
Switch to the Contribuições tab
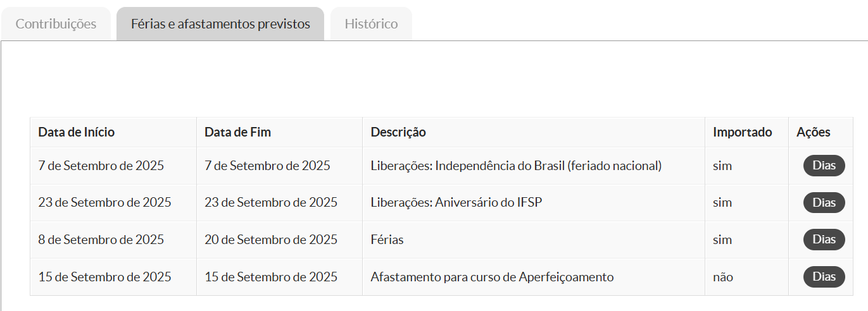coord(56,24)
